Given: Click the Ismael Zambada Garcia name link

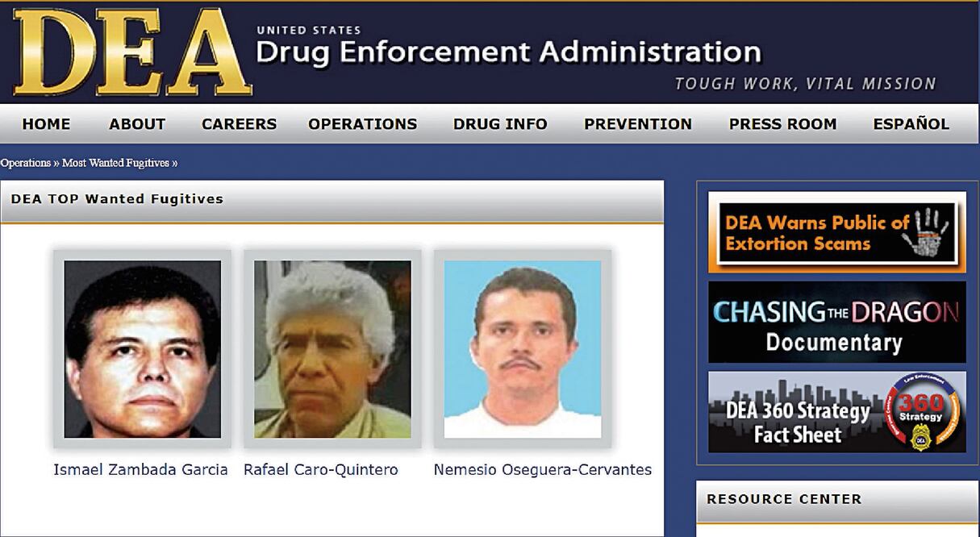Looking at the screenshot, I should (x=140, y=469).
